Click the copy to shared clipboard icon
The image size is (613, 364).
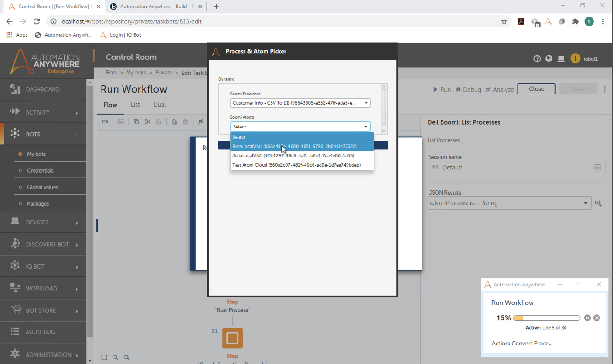[174, 121]
